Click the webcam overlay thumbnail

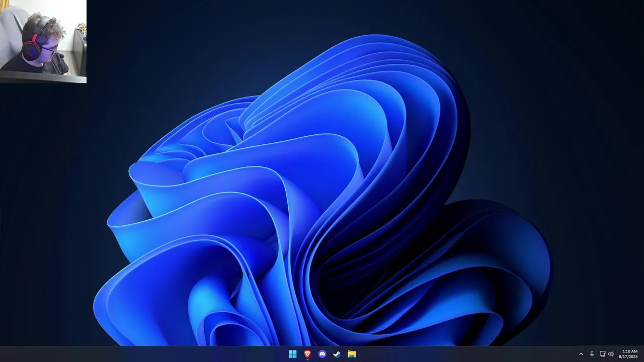43,41
